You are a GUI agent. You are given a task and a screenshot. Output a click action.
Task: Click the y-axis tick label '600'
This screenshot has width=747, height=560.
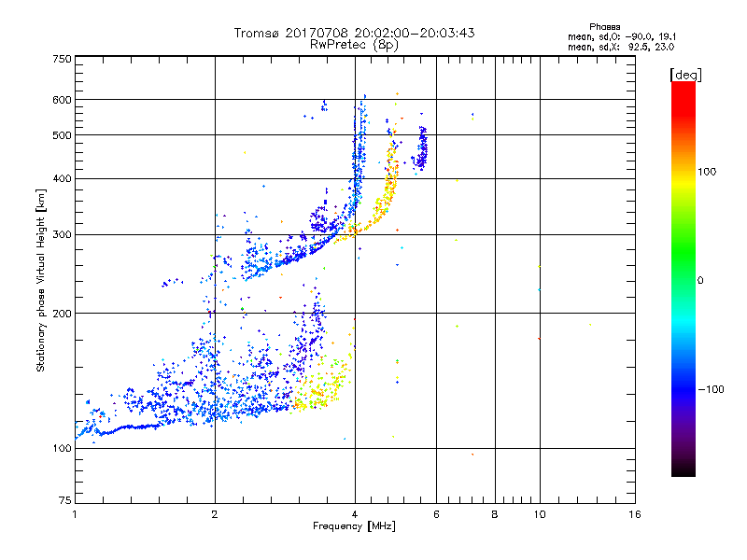point(63,100)
